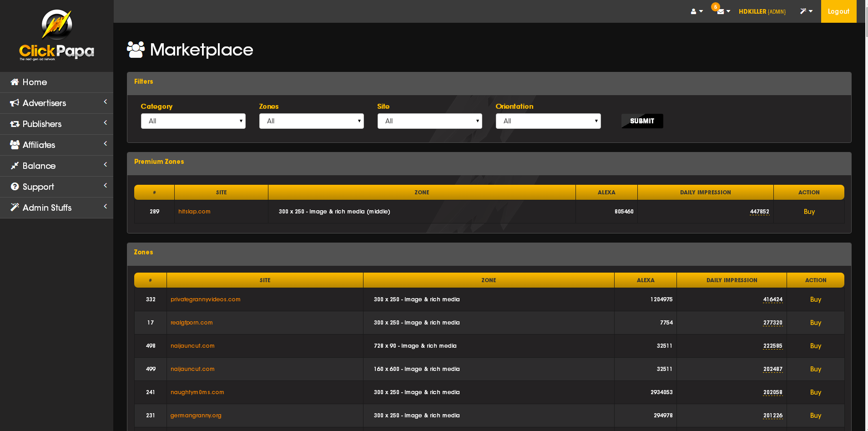Screen dimensions: 868x431
Task: Open the user profile icon menu
Action: [x=696, y=11]
